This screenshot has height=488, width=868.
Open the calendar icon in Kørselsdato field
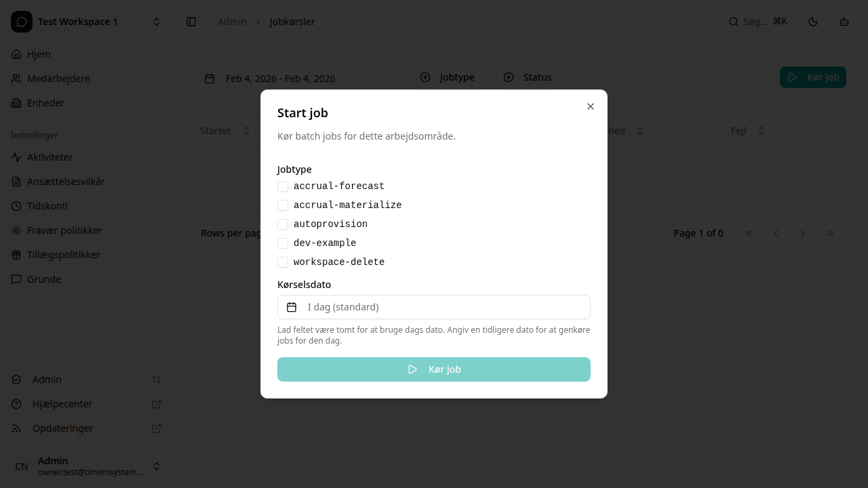[292, 307]
